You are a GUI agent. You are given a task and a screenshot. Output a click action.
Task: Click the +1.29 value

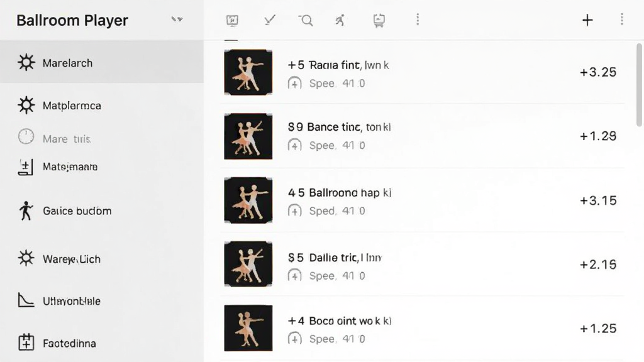click(x=598, y=136)
